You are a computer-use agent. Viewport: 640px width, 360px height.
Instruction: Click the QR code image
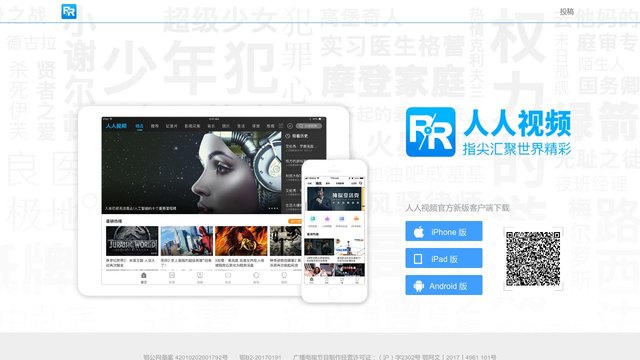pos(533,259)
